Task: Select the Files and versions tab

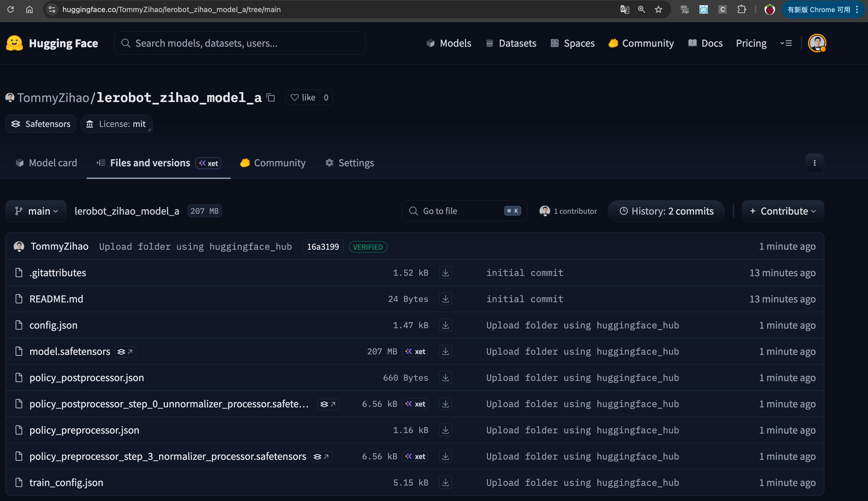Action: tap(158, 163)
